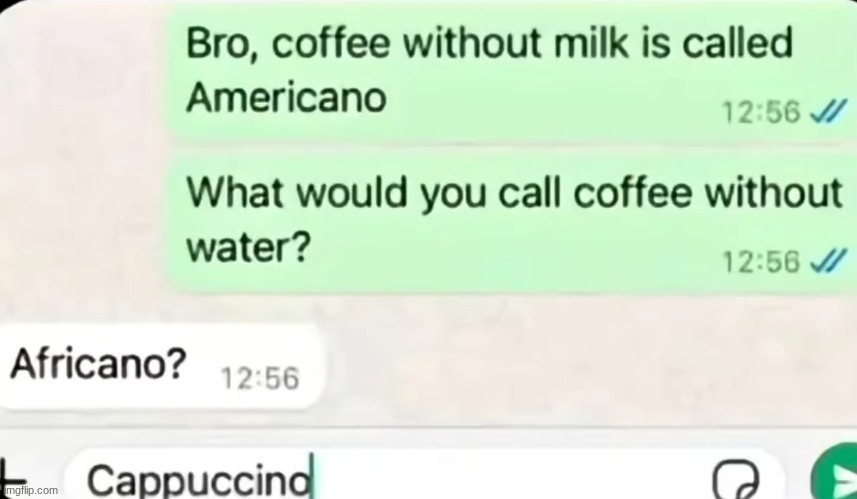Select the Africano? reply bubble

tap(162, 366)
